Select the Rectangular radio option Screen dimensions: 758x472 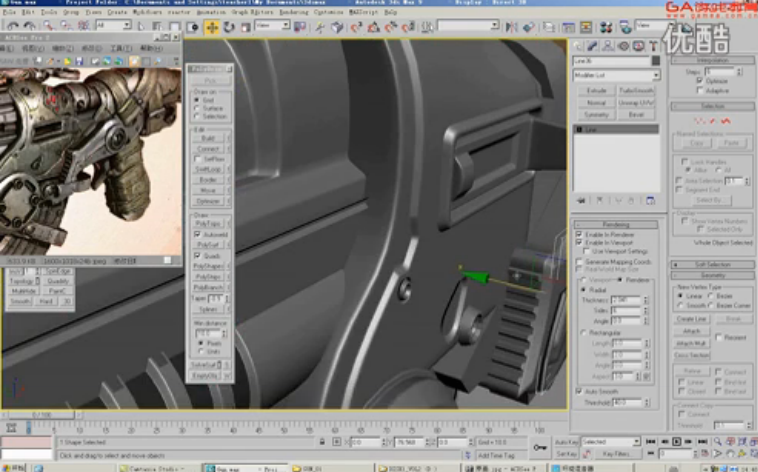point(583,333)
